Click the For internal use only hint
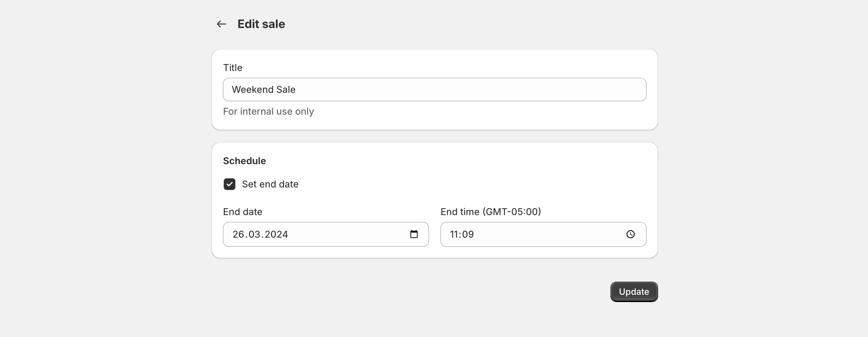 [x=268, y=111]
